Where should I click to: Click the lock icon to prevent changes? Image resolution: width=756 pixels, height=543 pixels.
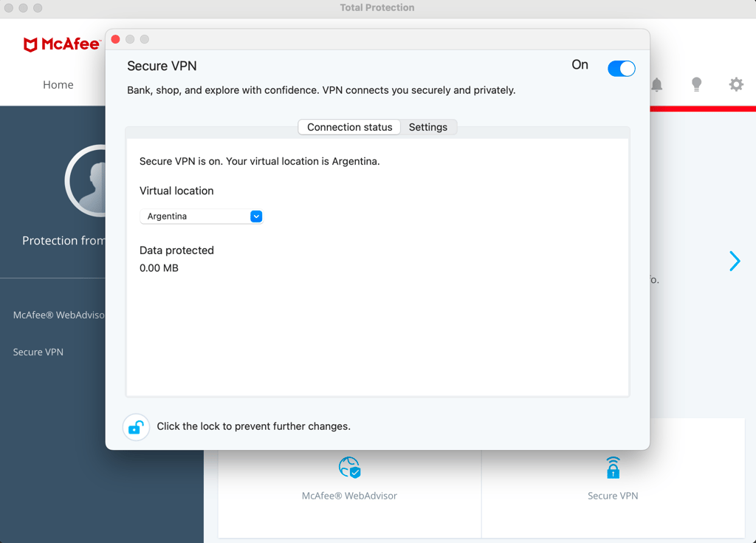pos(136,427)
